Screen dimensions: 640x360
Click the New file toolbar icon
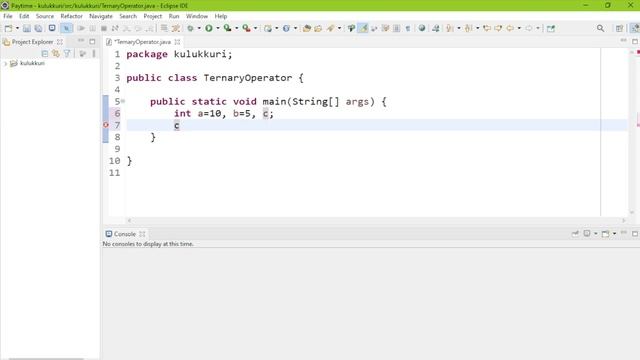coord(8,28)
